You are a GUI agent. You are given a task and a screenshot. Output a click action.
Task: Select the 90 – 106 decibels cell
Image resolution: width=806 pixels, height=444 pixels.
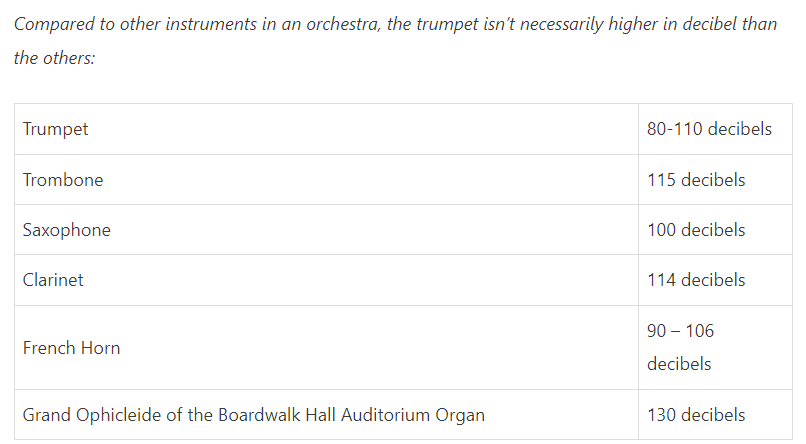[715, 348]
